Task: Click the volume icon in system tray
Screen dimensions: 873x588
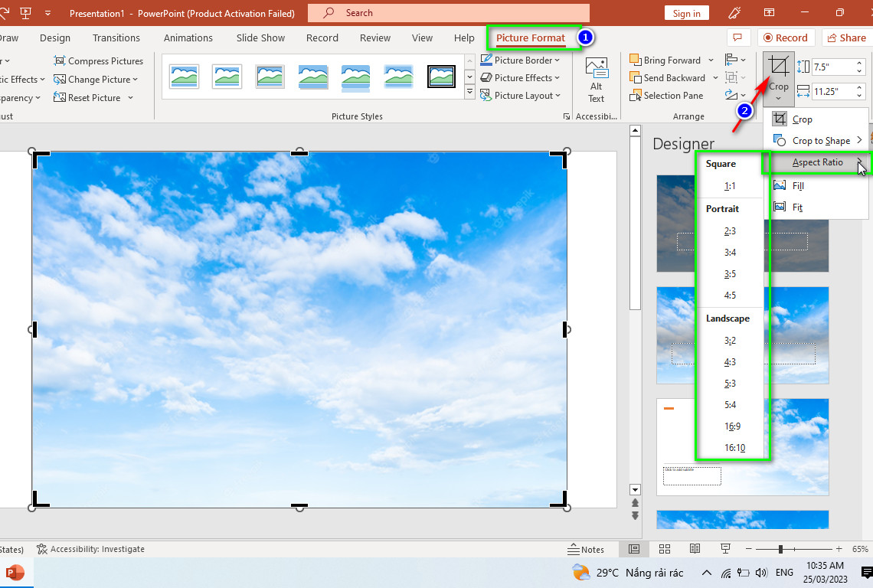Action: coord(762,573)
